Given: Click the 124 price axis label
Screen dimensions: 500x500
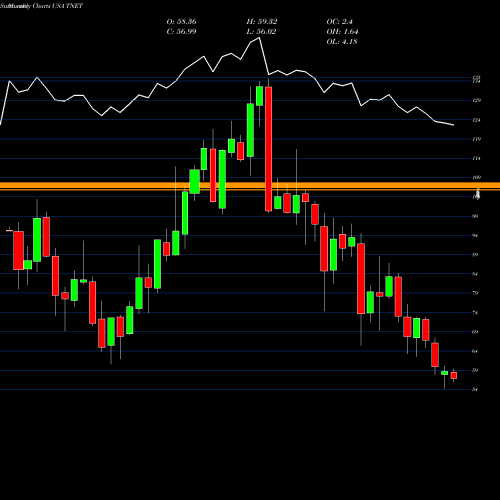Looking at the screenshot, I should (477, 120).
